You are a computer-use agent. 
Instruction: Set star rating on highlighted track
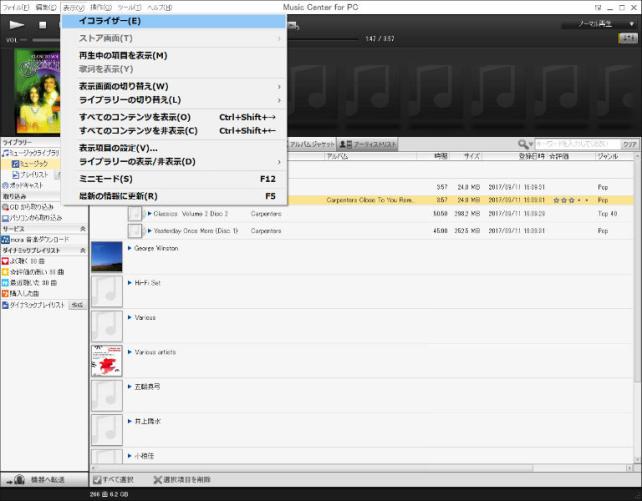pyautogui.click(x=570, y=200)
